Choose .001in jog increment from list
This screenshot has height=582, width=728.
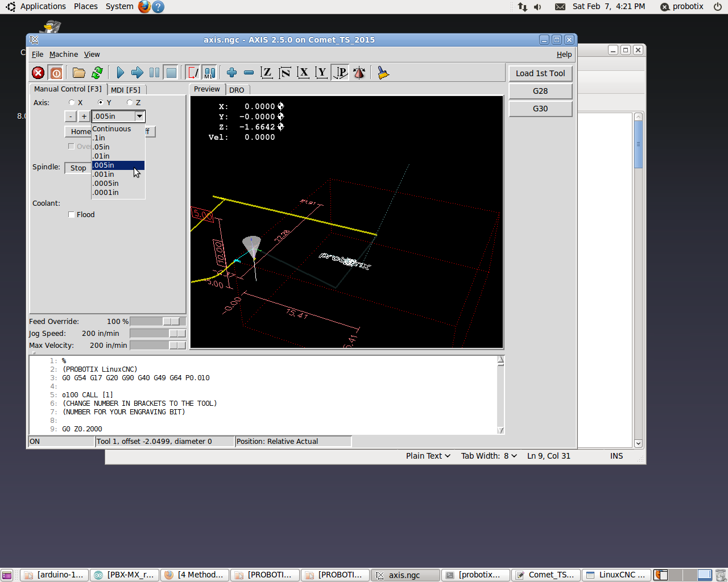[x=104, y=174]
